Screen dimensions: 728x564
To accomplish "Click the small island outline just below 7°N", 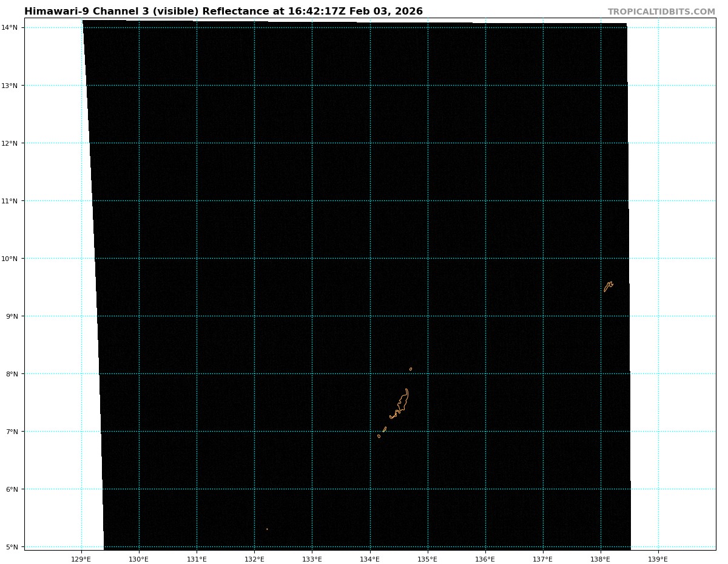I will [379, 436].
